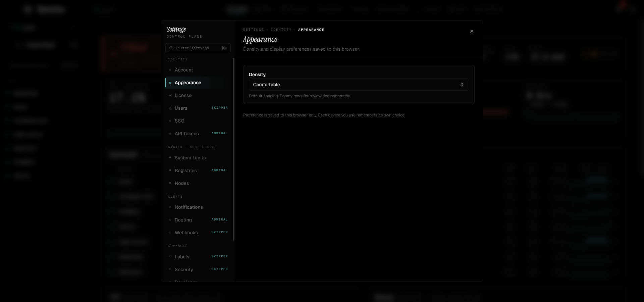The image size is (644, 302).
Task: Click the Density dropdown chevron arrows
Action: point(462,85)
